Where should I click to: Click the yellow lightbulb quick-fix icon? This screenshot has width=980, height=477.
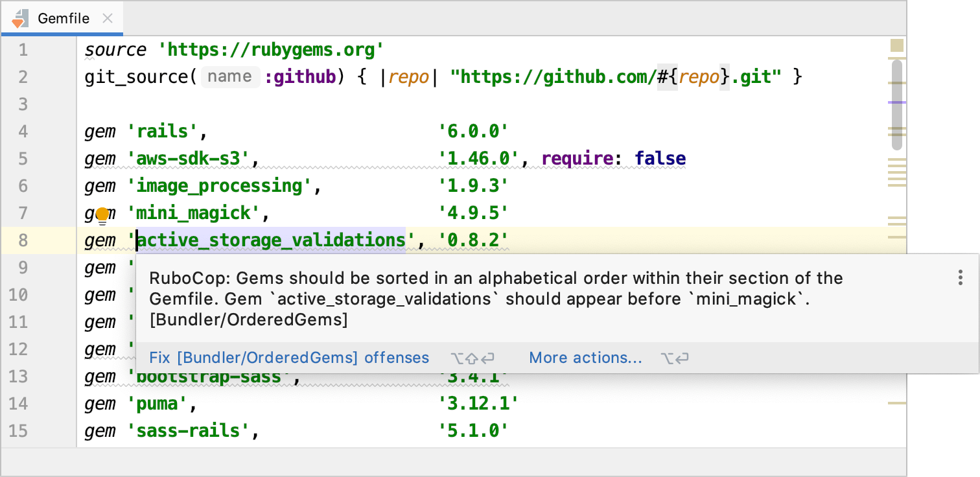(x=102, y=215)
